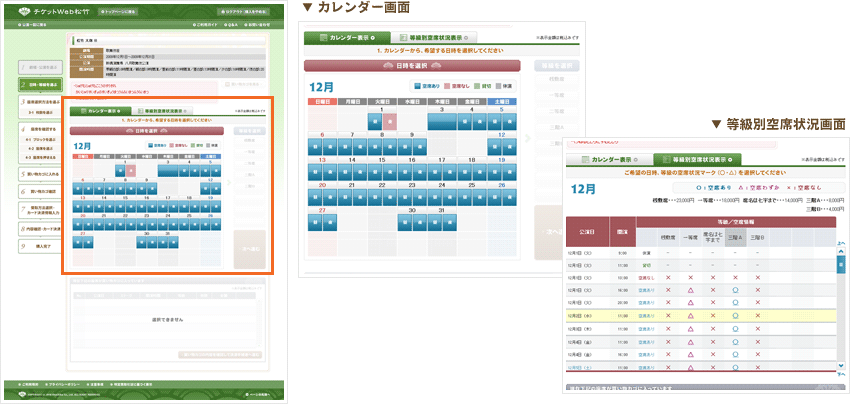Select the first slot on December 6
This screenshot has height=404, width=850.
(x=314, y=146)
